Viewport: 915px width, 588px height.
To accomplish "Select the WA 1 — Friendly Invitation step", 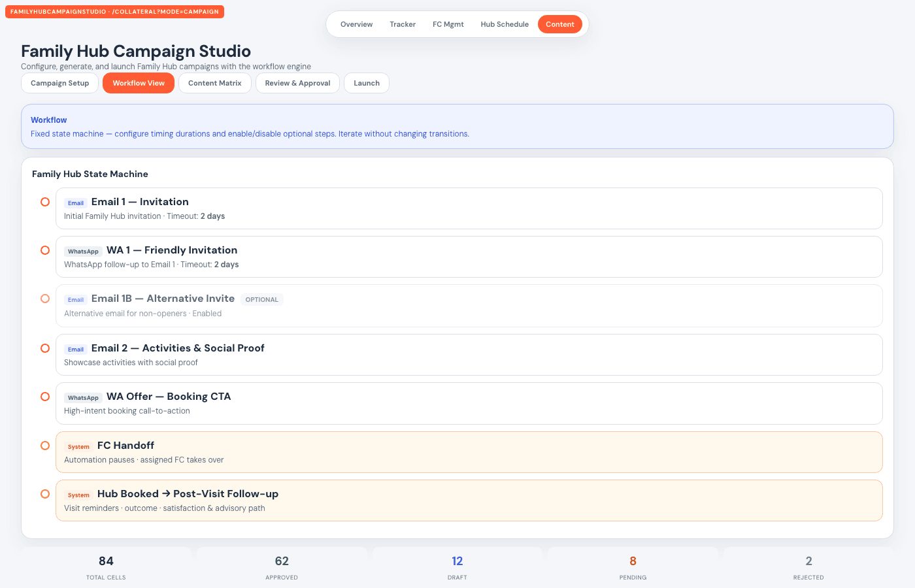I will click(x=469, y=257).
